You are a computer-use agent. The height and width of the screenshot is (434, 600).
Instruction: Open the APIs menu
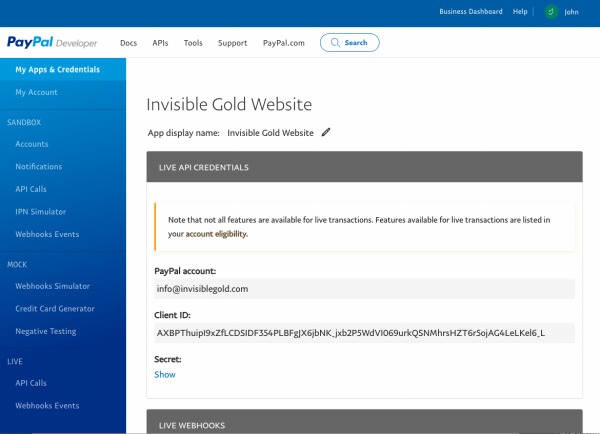click(160, 43)
